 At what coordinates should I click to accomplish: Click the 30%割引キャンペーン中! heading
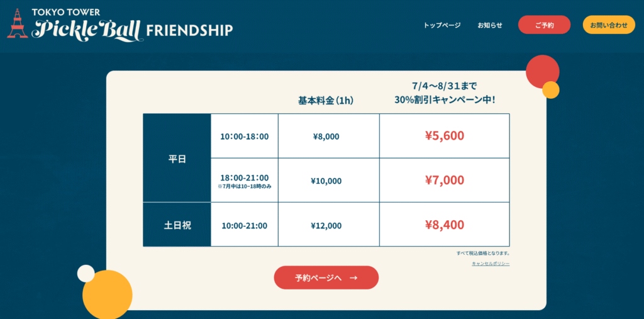(x=445, y=99)
